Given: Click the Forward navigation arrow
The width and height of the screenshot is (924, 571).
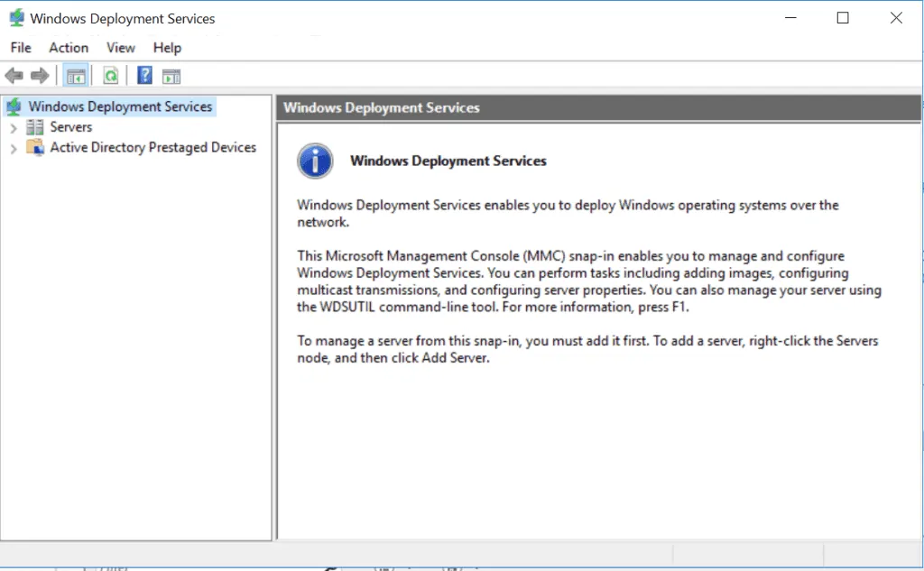Looking at the screenshot, I should coord(39,75).
